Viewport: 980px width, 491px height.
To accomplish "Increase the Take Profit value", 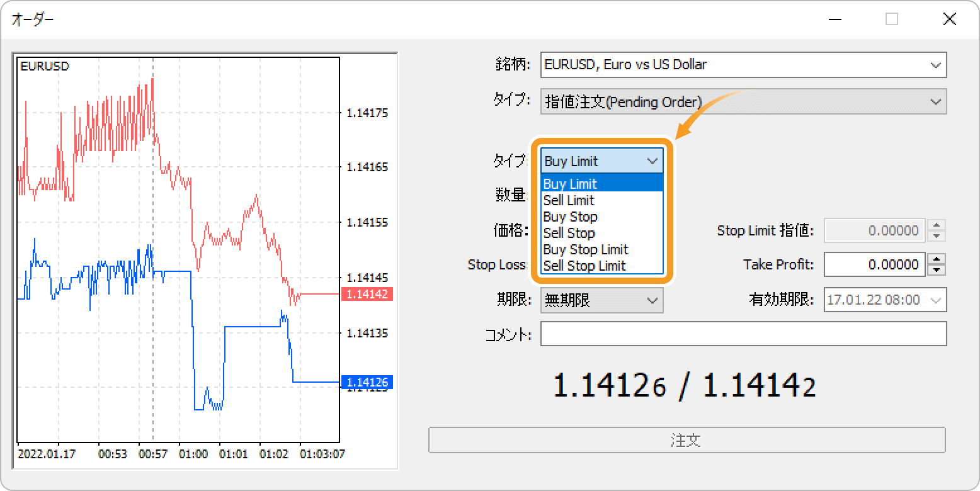I will point(938,259).
